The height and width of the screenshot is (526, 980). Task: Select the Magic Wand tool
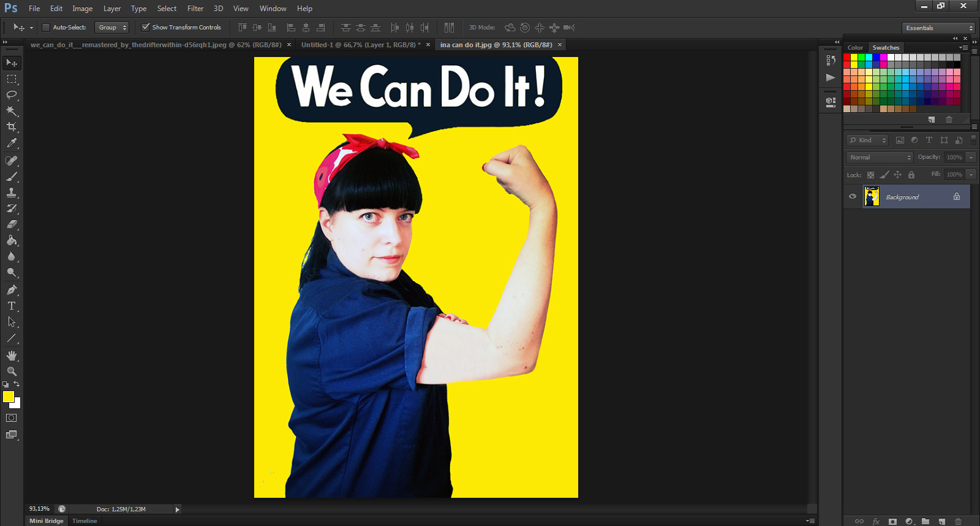click(12, 111)
